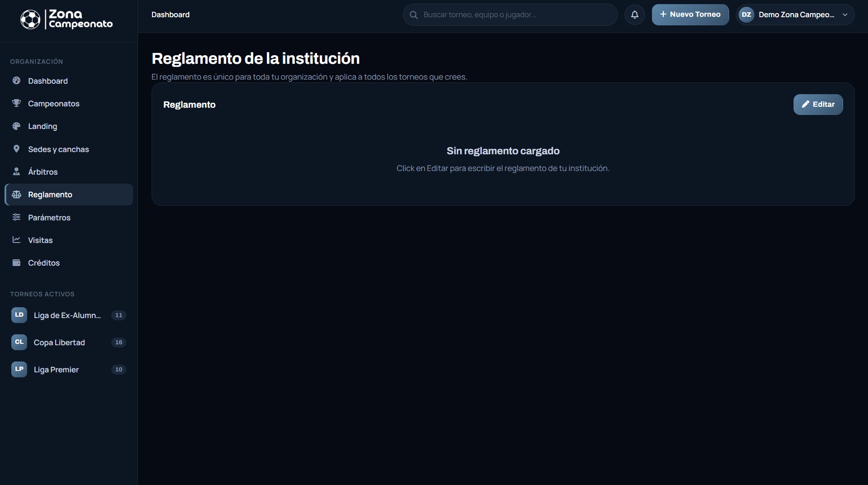This screenshot has width=868, height=485.
Task: Go to Dashboard in sidebar
Action: 69,81
